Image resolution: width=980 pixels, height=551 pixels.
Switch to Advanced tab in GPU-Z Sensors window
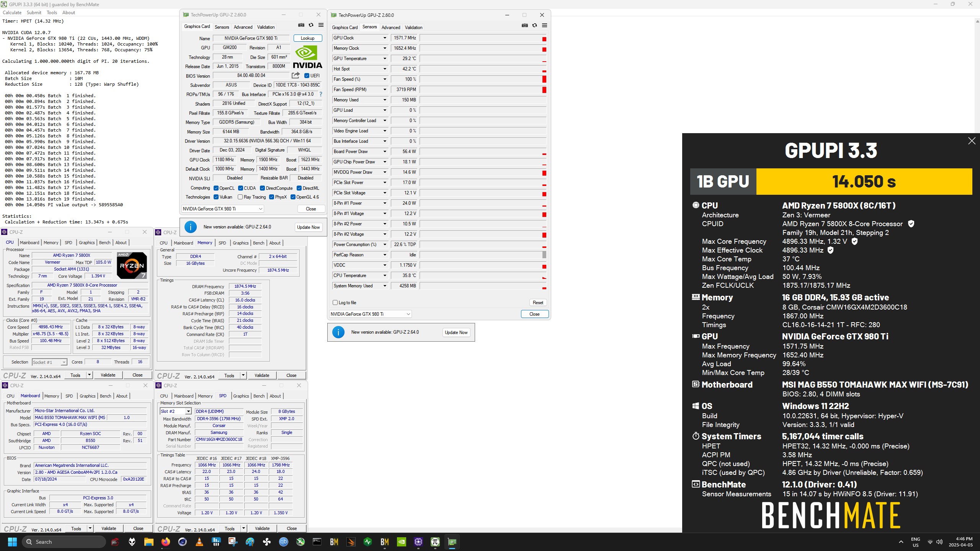click(x=390, y=28)
